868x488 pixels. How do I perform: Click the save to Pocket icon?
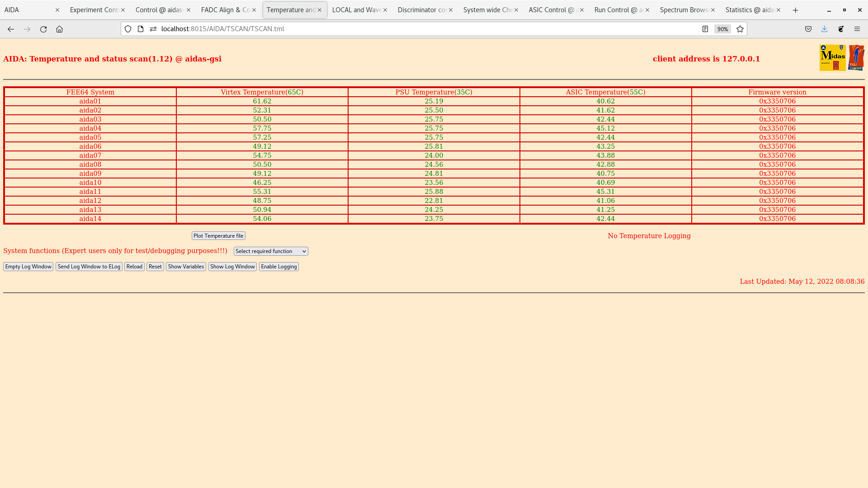(x=808, y=29)
